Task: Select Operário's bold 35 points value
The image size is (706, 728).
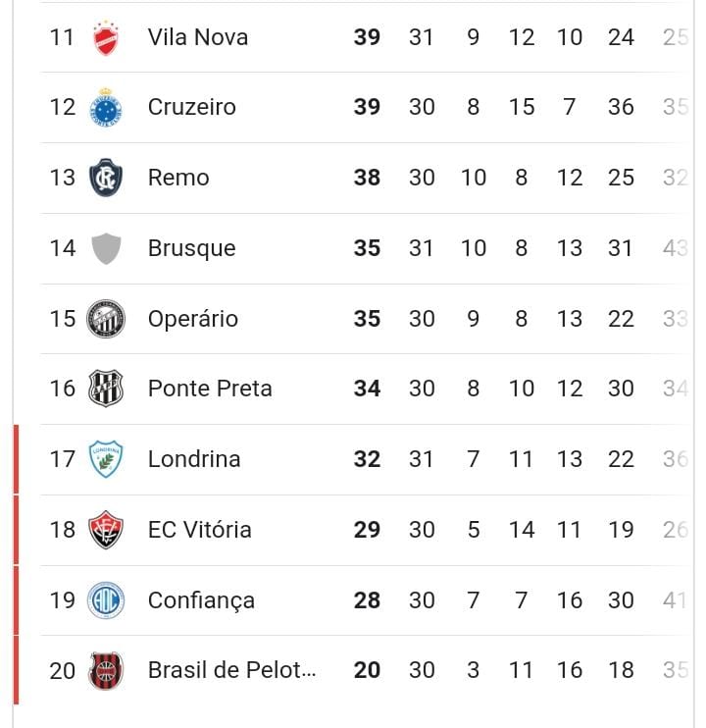Action: (367, 319)
